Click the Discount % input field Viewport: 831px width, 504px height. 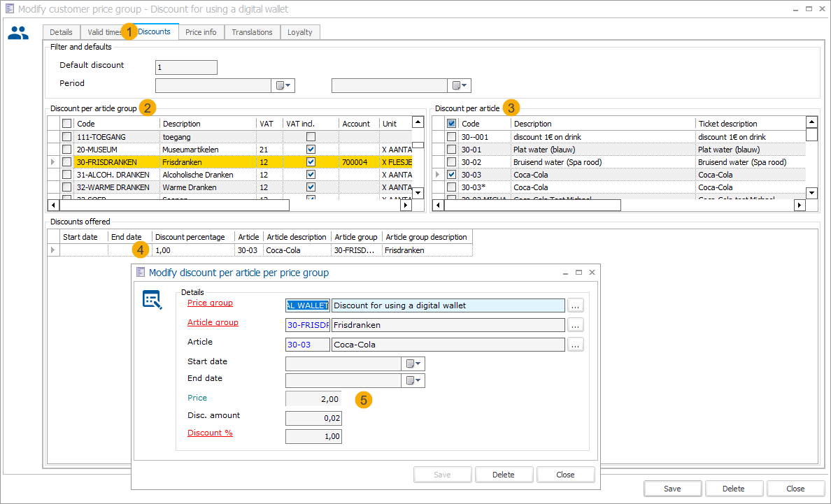tap(313, 436)
